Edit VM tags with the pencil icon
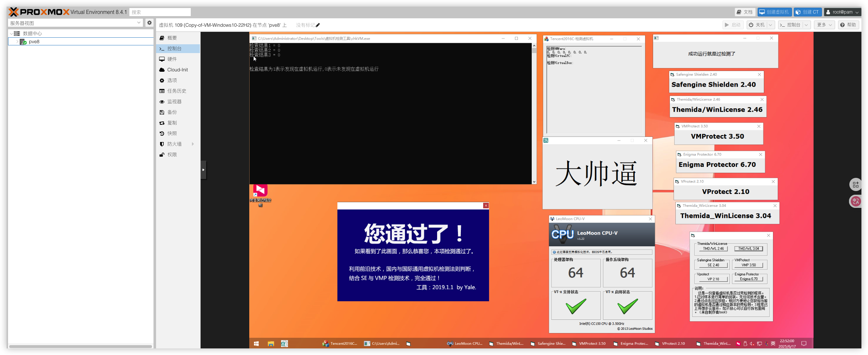Image resolution: width=868 pixels, height=355 pixels. (x=318, y=25)
